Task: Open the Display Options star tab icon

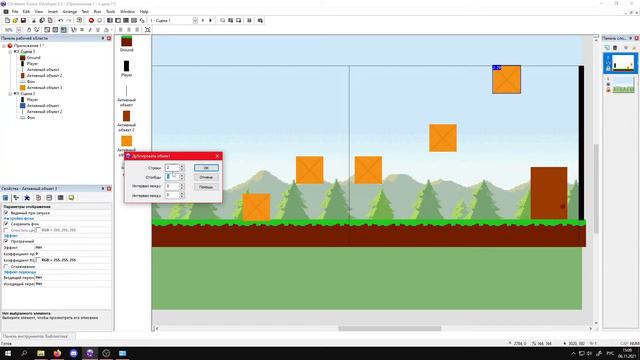Action: pyautogui.click(x=27, y=198)
